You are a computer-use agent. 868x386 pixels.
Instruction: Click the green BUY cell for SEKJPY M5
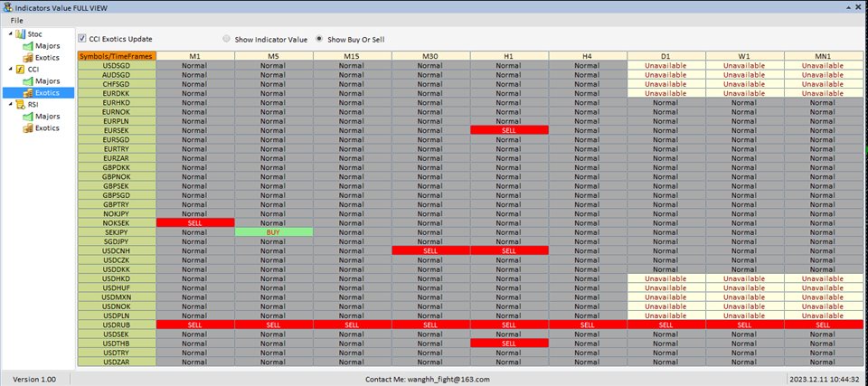[x=273, y=232]
